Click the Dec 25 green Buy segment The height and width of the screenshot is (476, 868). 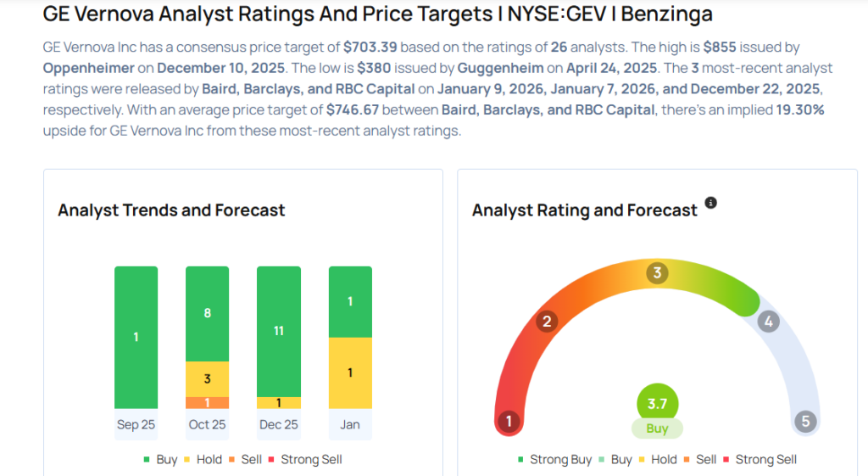[278, 331]
